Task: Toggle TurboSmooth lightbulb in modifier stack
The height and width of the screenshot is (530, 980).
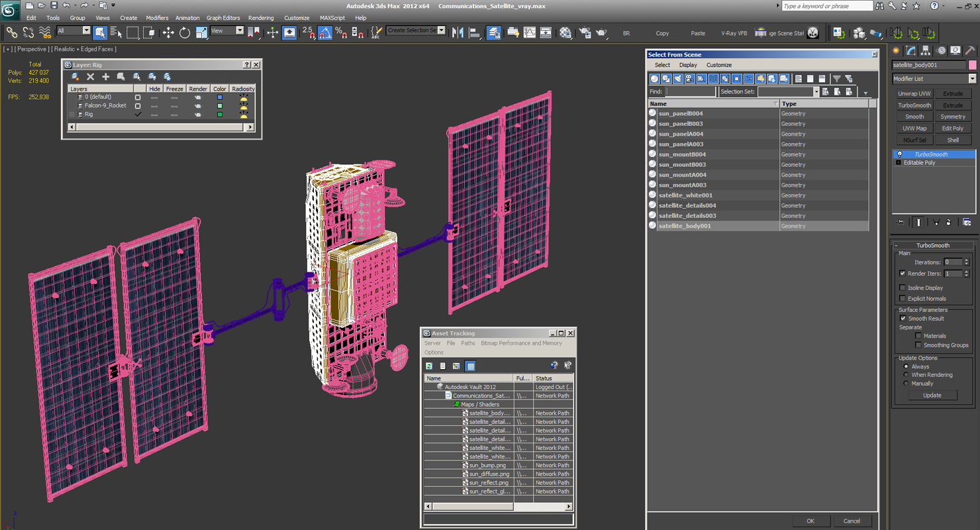Action: point(899,154)
